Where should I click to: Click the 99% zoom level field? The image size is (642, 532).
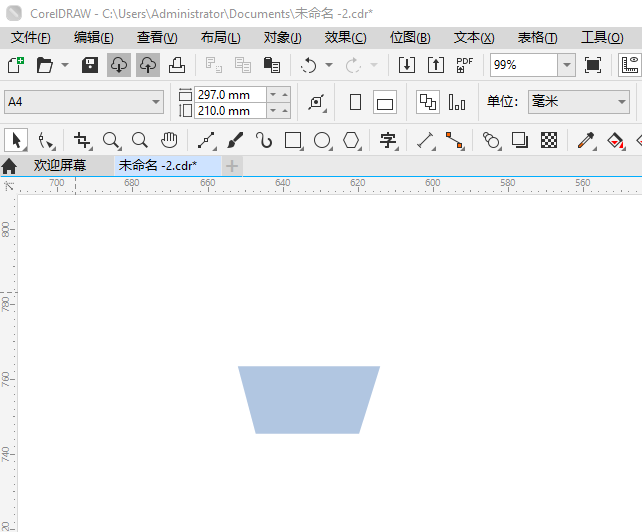pyautogui.click(x=524, y=65)
